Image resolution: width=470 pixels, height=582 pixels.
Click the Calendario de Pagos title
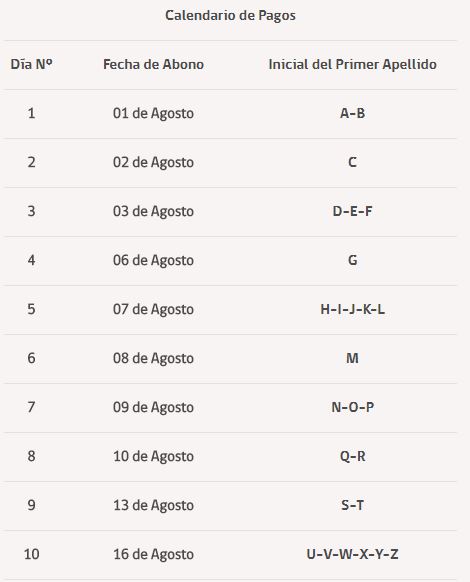230,16
